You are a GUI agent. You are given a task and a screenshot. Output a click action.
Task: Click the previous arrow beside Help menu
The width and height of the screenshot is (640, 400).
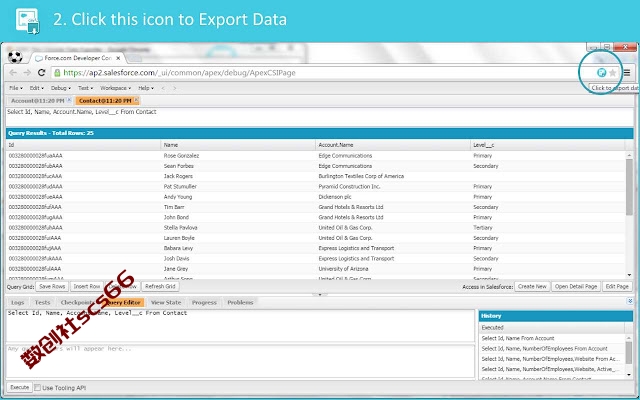[x=163, y=88]
